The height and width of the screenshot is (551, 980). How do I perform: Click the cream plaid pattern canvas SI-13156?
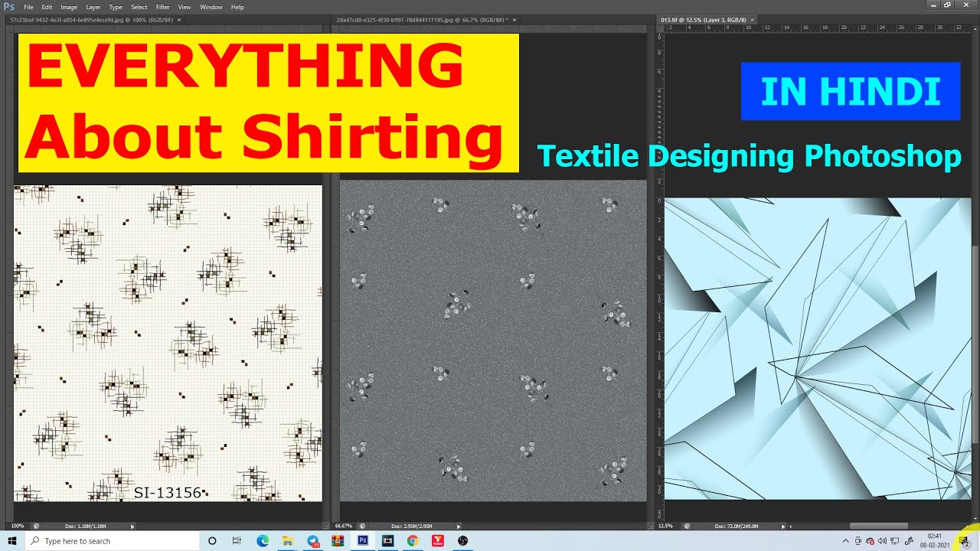point(168,343)
